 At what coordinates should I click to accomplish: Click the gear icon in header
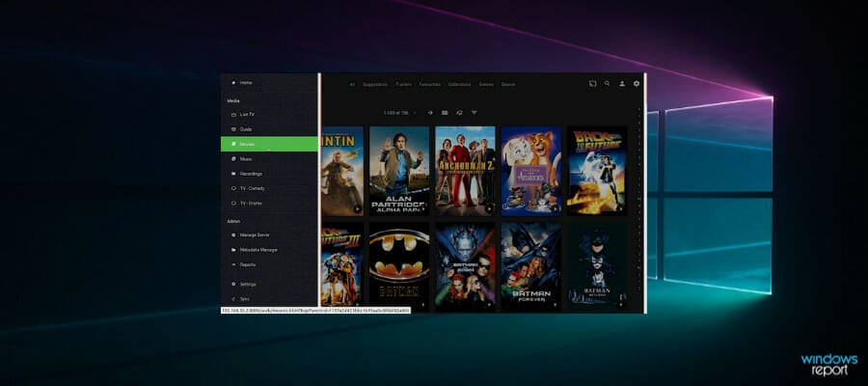(637, 84)
